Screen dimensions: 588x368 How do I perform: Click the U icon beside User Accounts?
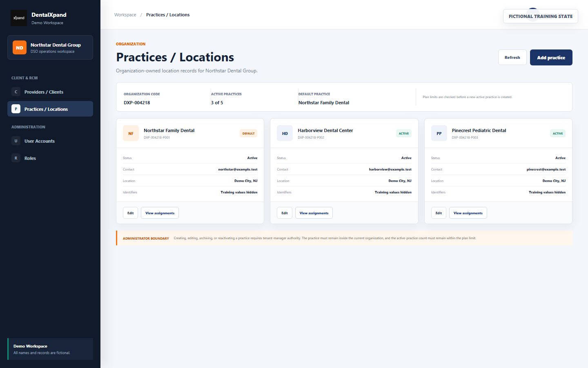click(16, 141)
